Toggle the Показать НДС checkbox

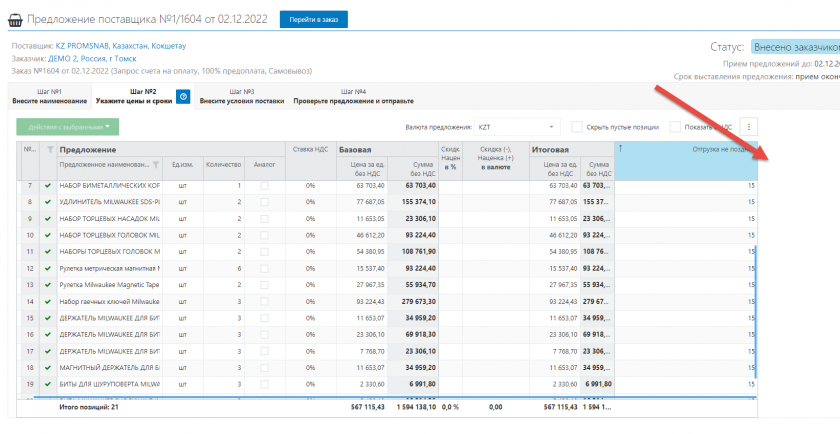[x=676, y=127]
